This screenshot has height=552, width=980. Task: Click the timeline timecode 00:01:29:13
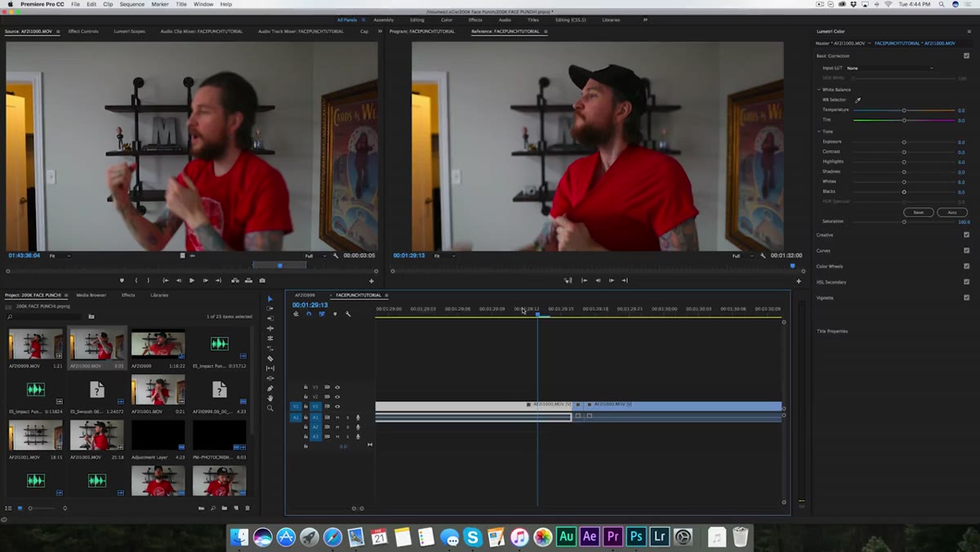click(x=310, y=305)
